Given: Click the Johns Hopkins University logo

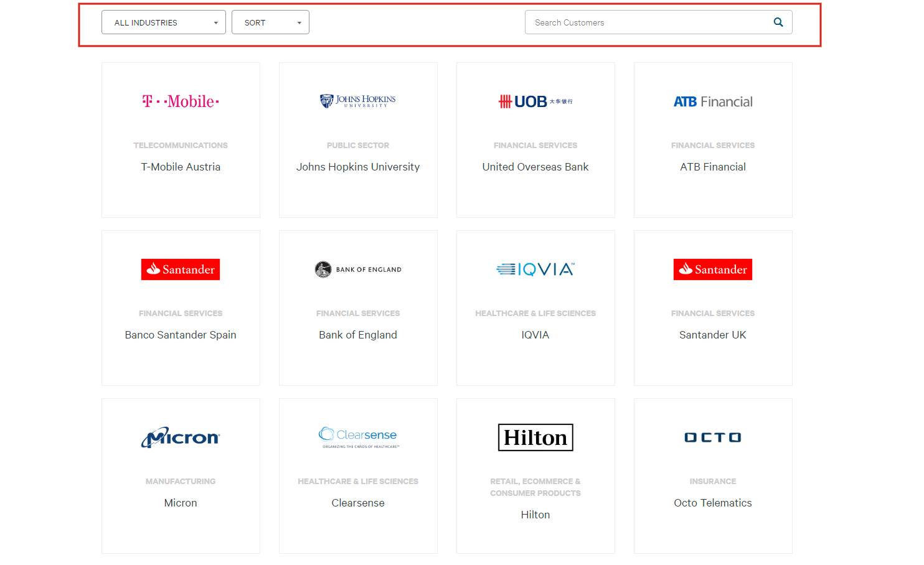Looking at the screenshot, I should (358, 101).
